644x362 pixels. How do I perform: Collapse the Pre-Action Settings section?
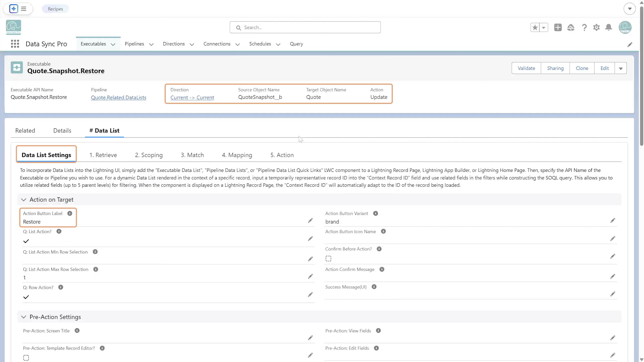pyautogui.click(x=24, y=317)
